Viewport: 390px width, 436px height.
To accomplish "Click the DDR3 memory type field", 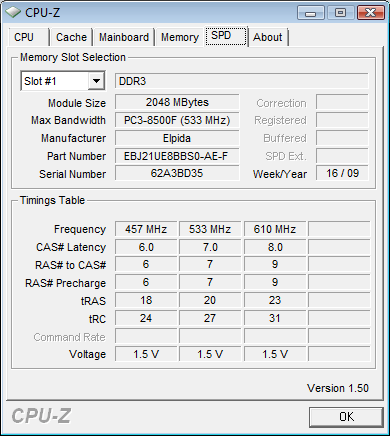I will [242, 81].
